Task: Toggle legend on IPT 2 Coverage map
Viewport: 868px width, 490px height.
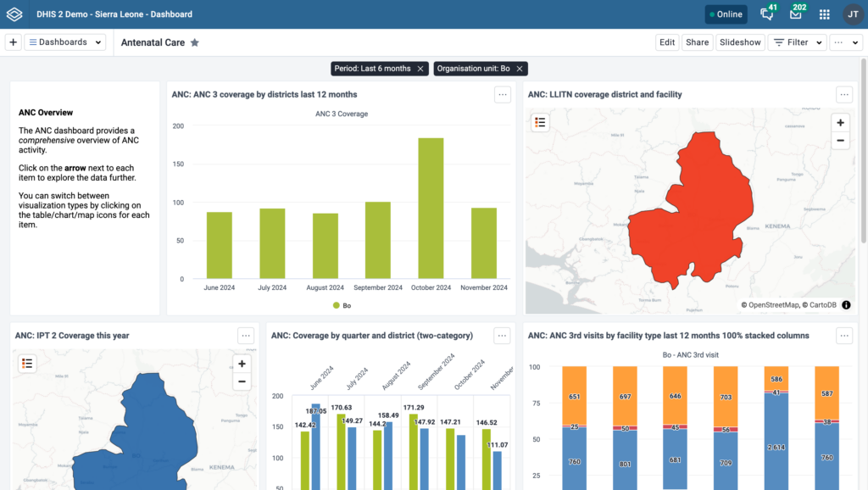Action: pos(27,364)
